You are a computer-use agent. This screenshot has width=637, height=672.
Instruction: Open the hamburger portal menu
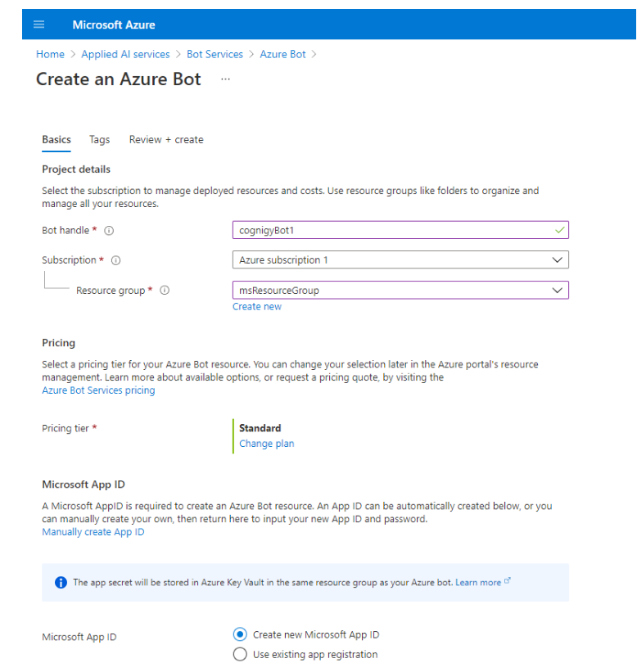point(38,25)
